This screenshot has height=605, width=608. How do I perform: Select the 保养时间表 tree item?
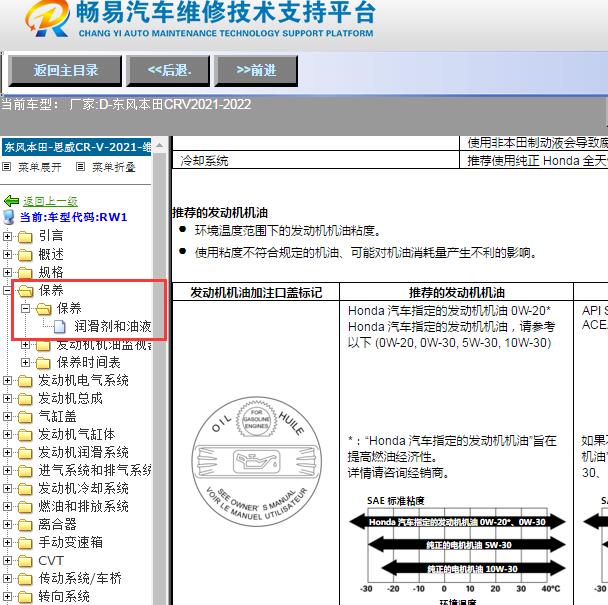tap(88, 363)
